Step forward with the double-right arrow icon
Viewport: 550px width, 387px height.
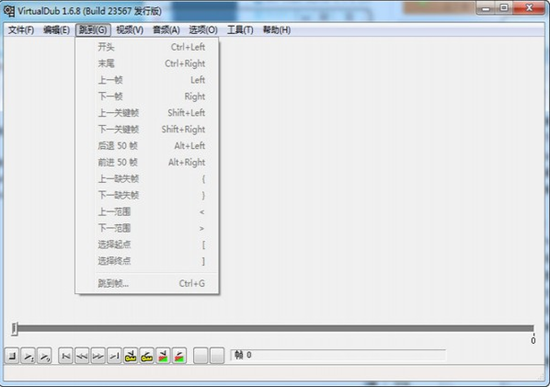coord(98,356)
